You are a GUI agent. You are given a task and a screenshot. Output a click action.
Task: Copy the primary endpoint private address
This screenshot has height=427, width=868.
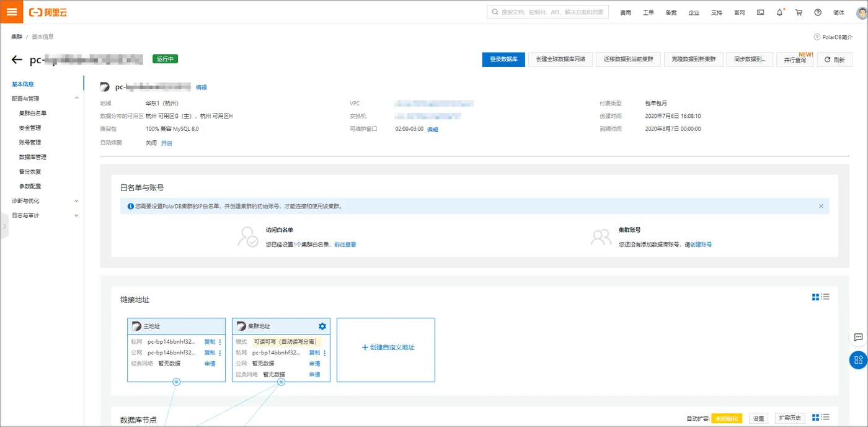coord(210,342)
